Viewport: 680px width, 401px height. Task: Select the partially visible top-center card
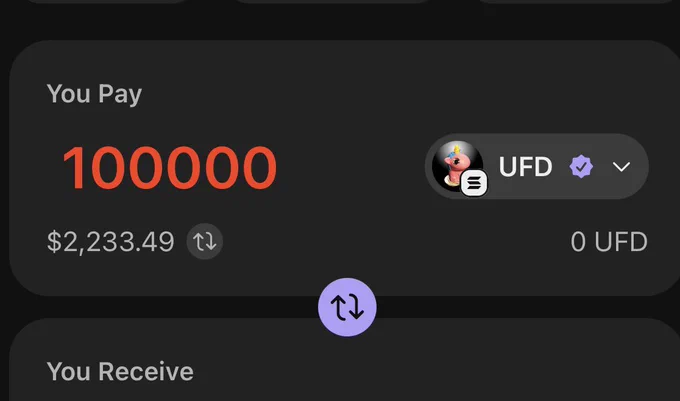pyautogui.click(x=333, y=1)
